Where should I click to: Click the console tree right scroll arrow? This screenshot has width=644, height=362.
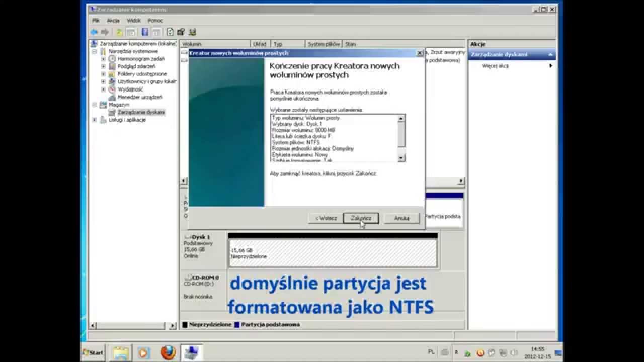pyautogui.click(x=174, y=326)
